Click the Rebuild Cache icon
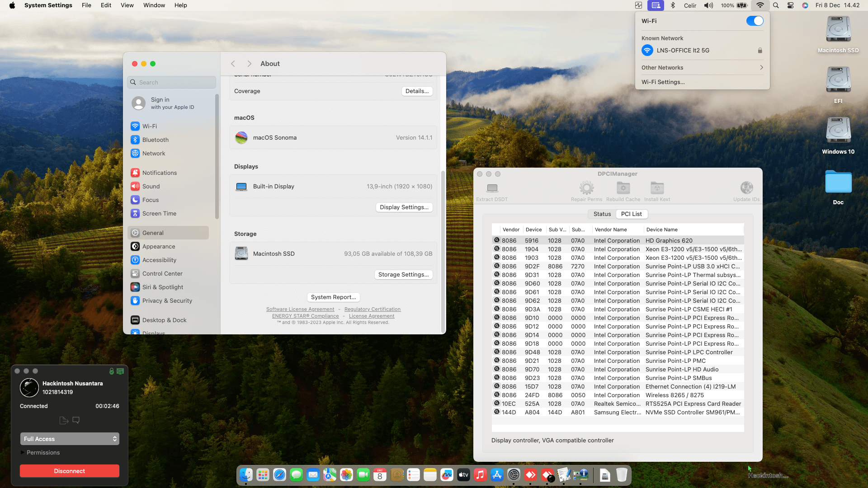 [x=623, y=188]
